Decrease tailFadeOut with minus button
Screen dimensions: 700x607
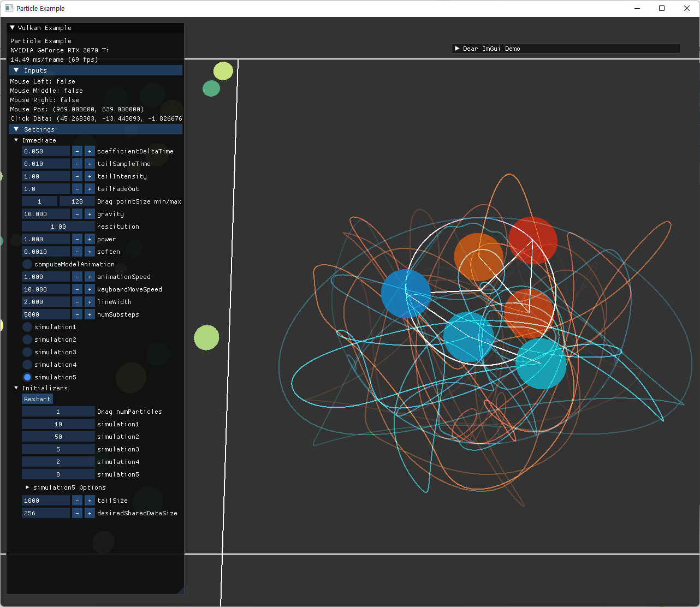(x=77, y=189)
